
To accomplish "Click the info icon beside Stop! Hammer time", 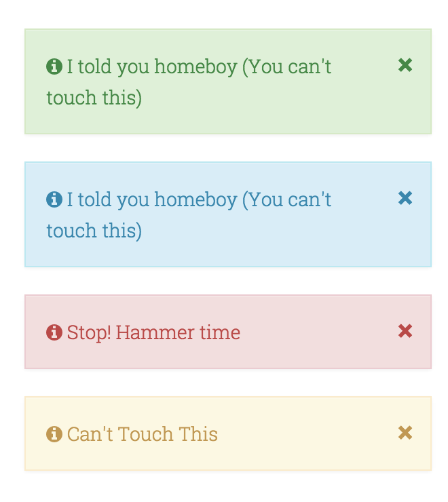I will coord(54,332).
